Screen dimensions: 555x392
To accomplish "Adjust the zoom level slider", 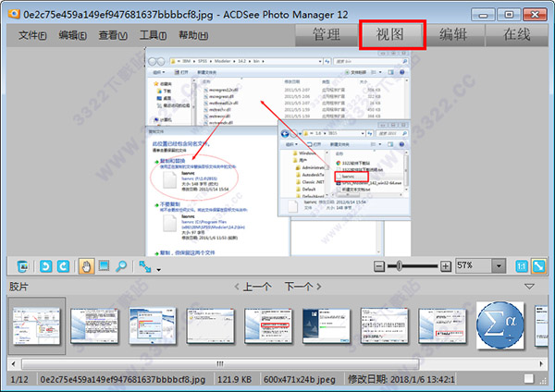I will pyautogui.click(x=400, y=265).
